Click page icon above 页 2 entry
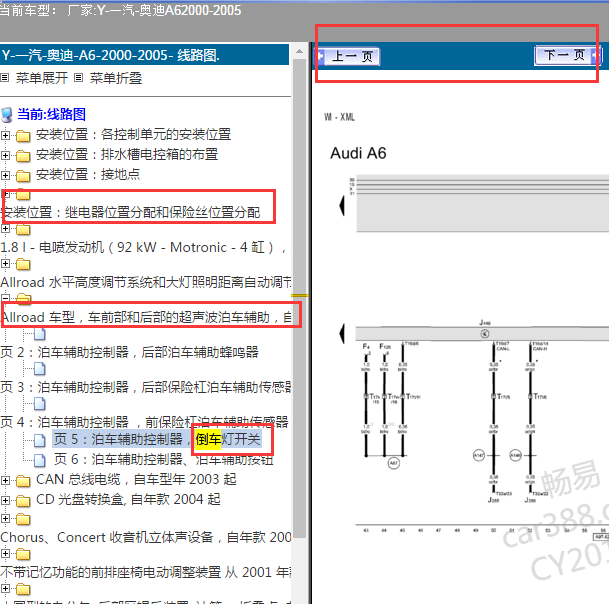The image size is (609, 604). click(x=40, y=334)
